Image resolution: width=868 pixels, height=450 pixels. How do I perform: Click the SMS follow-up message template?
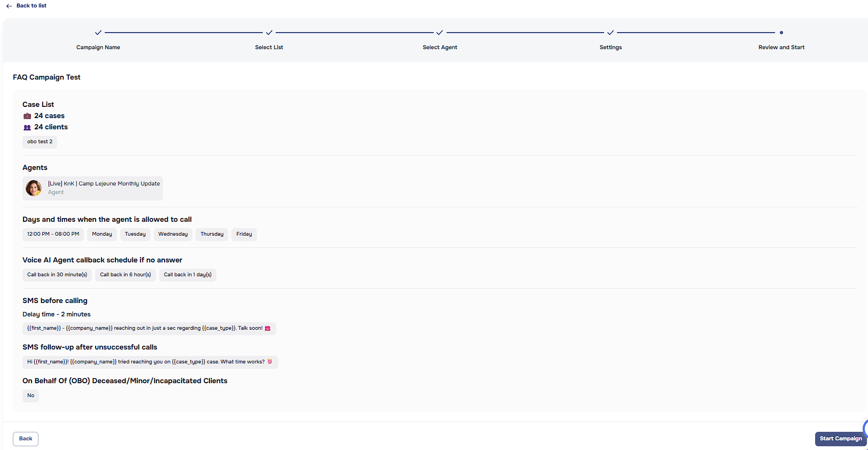[x=150, y=362]
